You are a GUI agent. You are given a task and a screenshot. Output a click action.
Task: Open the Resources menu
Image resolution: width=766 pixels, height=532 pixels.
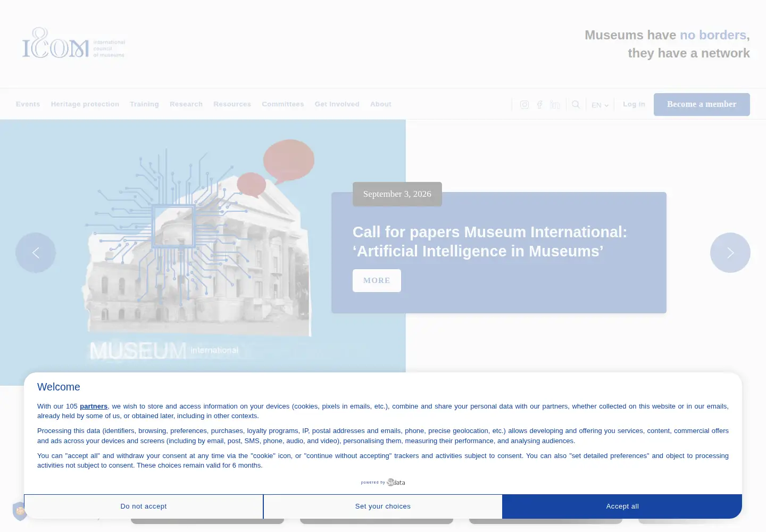coord(232,104)
